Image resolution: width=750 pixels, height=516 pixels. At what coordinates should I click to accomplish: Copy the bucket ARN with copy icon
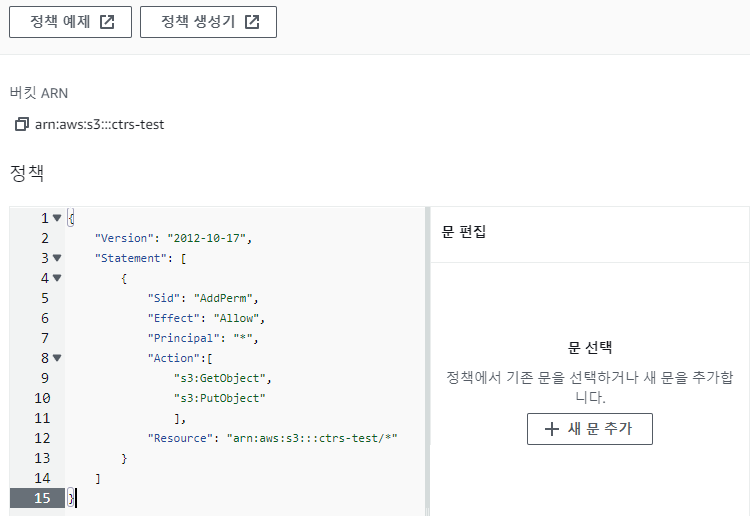22,124
